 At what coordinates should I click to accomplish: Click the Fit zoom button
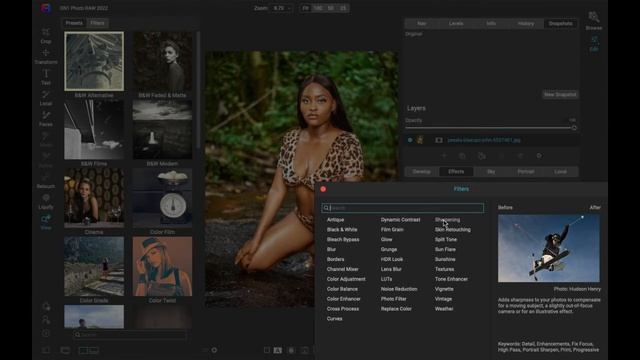point(305,8)
